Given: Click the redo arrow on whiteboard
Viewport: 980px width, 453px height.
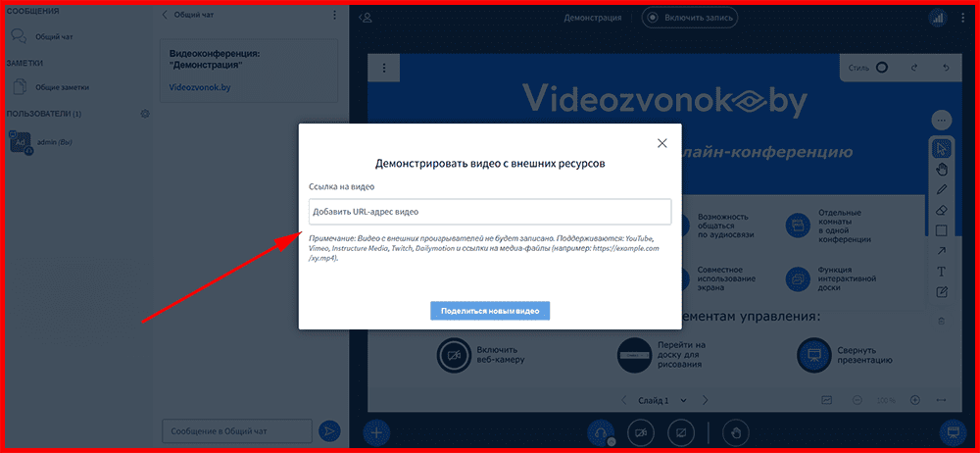Looking at the screenshot, I should [914, 68].
